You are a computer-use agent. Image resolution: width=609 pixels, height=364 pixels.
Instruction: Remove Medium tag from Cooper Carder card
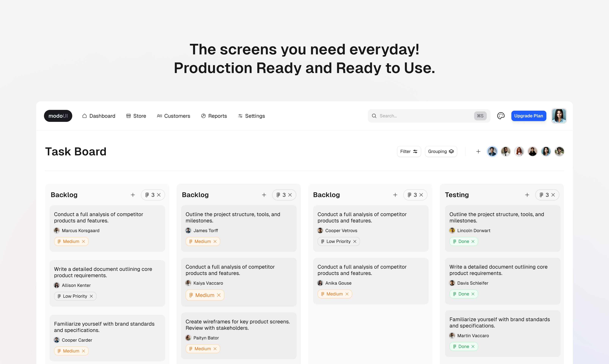coord(83,351)
